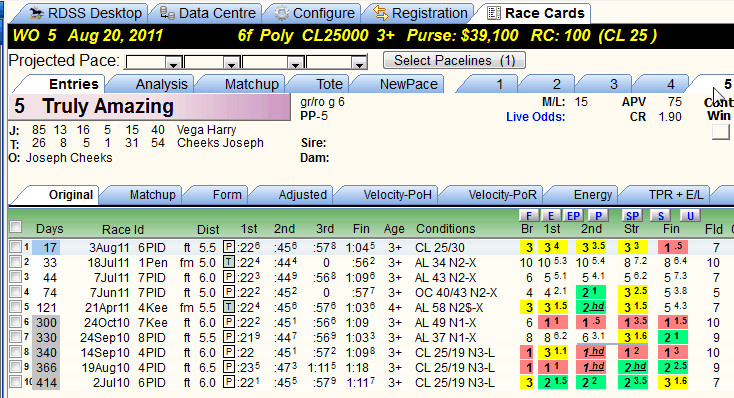Screen dimensions: 734x398
Task: Check paceline 2 checkbox for 18Jul11
Action: pyautogui.click(x=16, y=262)
